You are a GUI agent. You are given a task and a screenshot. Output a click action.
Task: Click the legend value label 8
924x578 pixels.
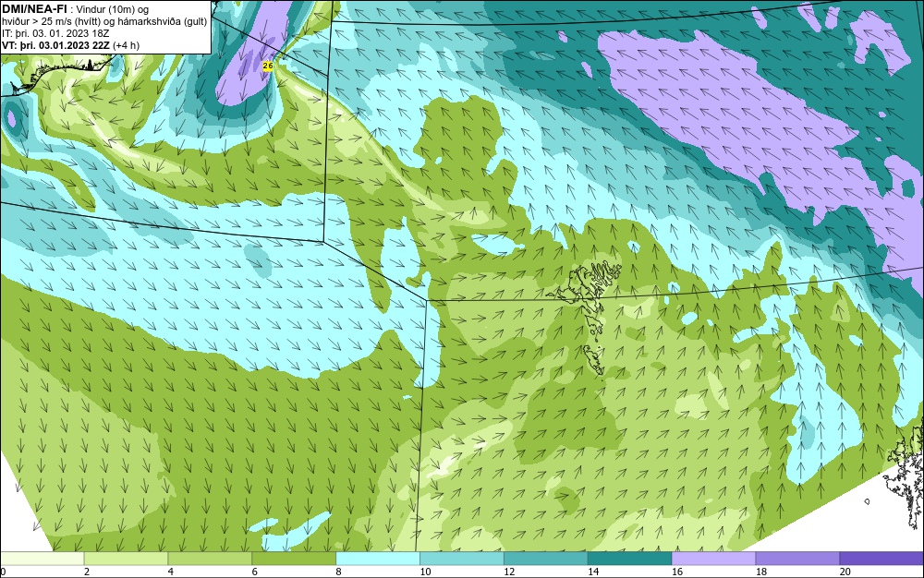pyautogui.click(x=339, y=572)
